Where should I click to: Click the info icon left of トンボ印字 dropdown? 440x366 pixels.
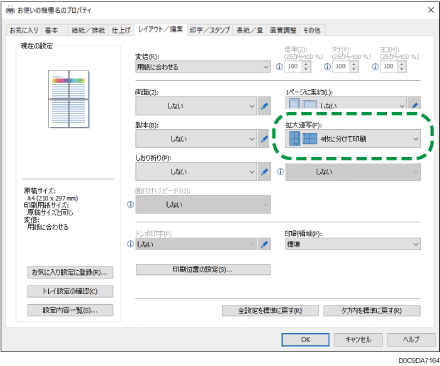coord(130,244)
